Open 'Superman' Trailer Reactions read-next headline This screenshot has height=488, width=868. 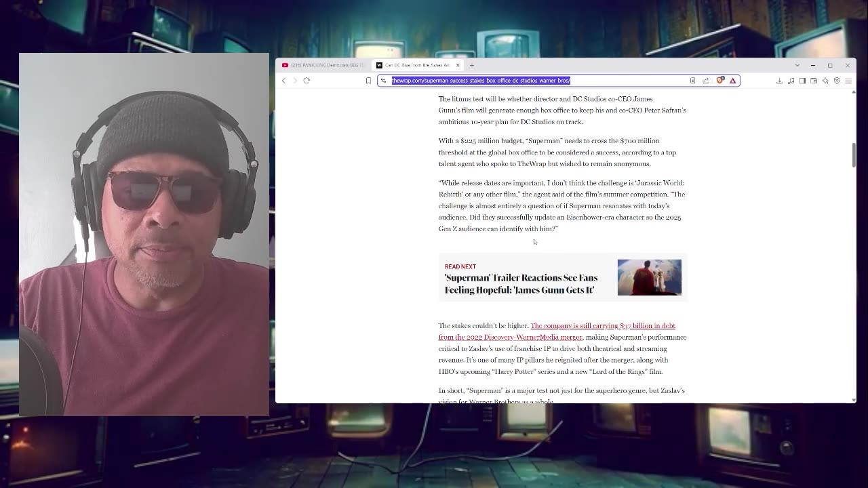point(521,284)
